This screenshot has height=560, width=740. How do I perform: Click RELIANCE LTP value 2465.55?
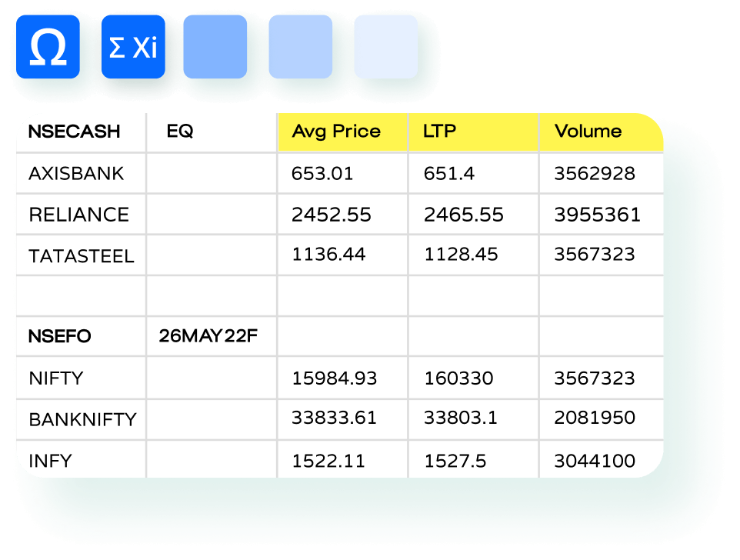[x=464, y=215]
